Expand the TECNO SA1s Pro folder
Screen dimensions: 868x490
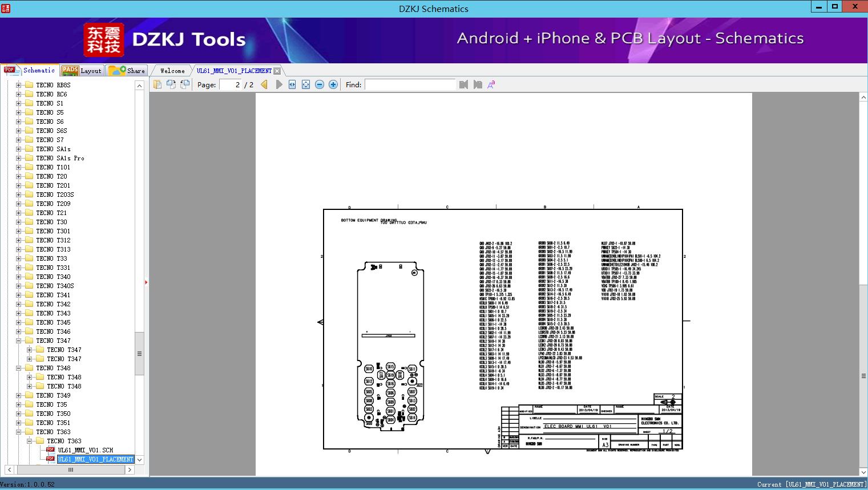[19, 158]
